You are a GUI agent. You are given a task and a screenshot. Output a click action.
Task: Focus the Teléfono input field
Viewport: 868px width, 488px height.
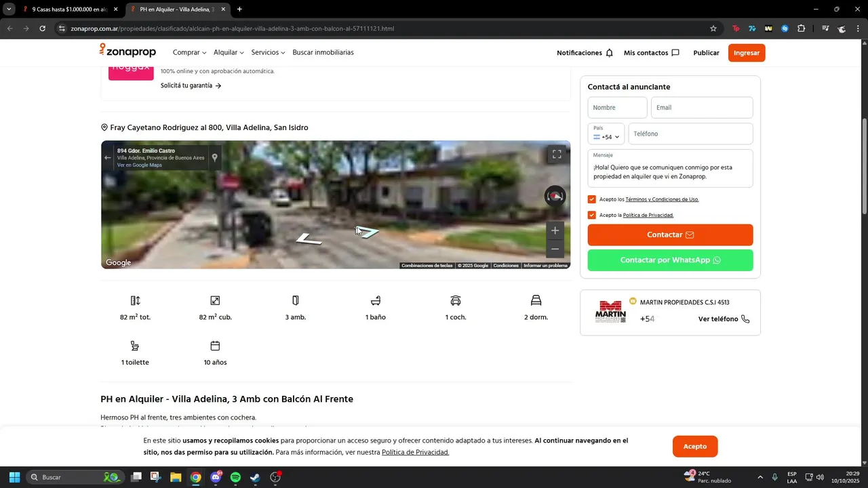pos(690,134)
